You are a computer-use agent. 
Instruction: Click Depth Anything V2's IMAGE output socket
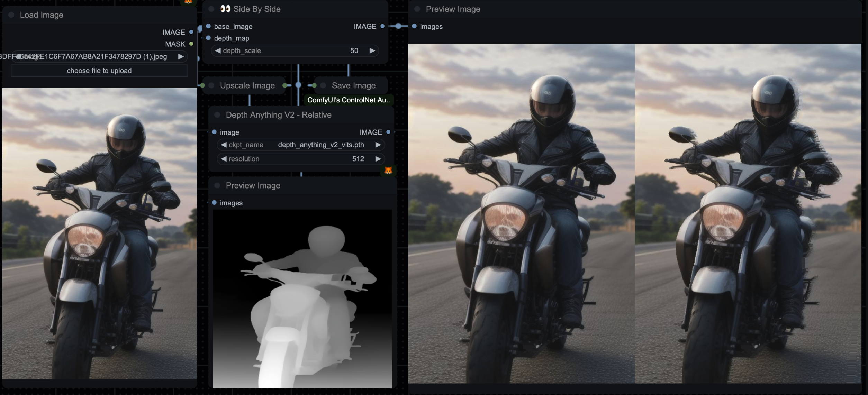pyautogui.click(x=388, y=132)
